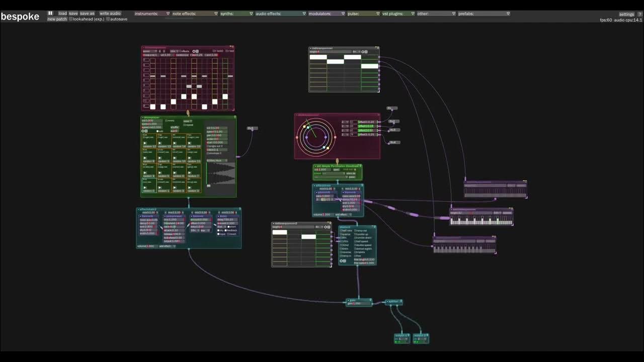Play the random 13 drum pad

159,143
